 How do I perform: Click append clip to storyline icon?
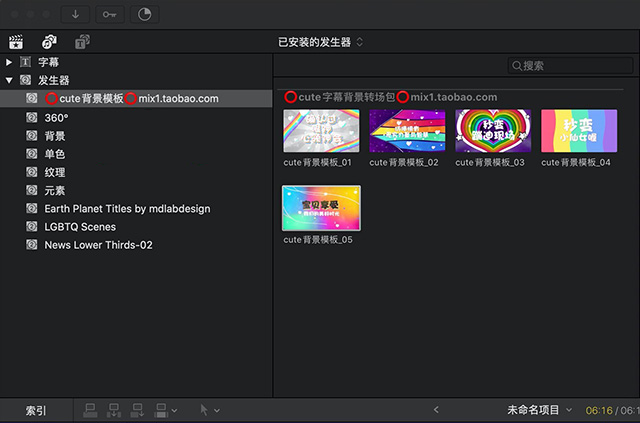click(138, 410)
